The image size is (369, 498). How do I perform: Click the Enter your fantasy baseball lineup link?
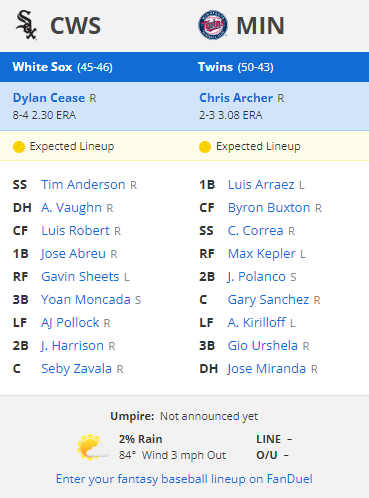(184, 479)
